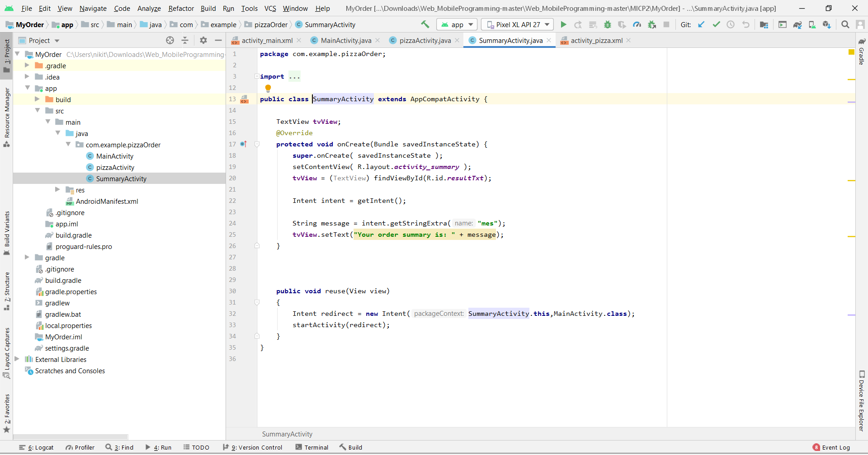
Task: Click the Stop square icon
Action: tap(666, 24)
